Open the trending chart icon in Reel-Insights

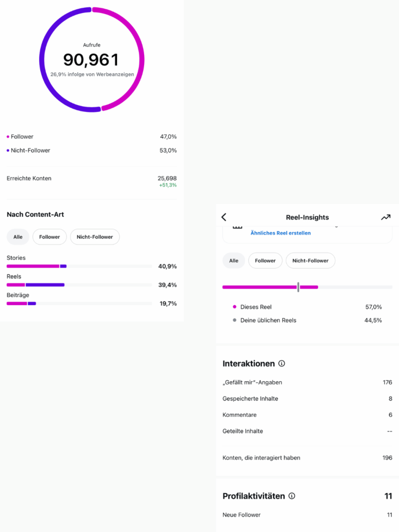[x=386, y=217]
